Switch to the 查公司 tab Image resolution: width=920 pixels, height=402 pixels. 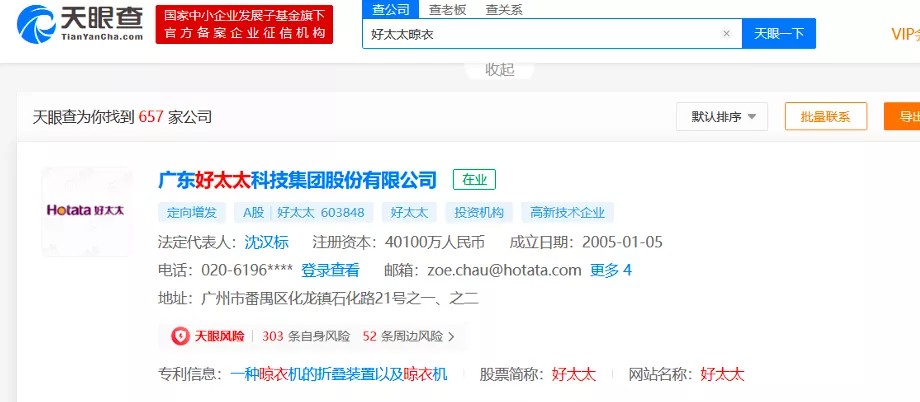point(390,10)
